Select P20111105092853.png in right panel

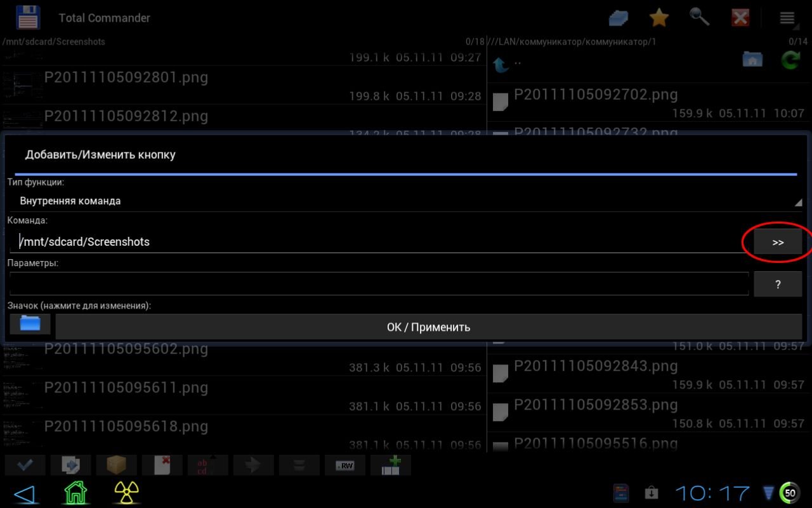[650, 413]
